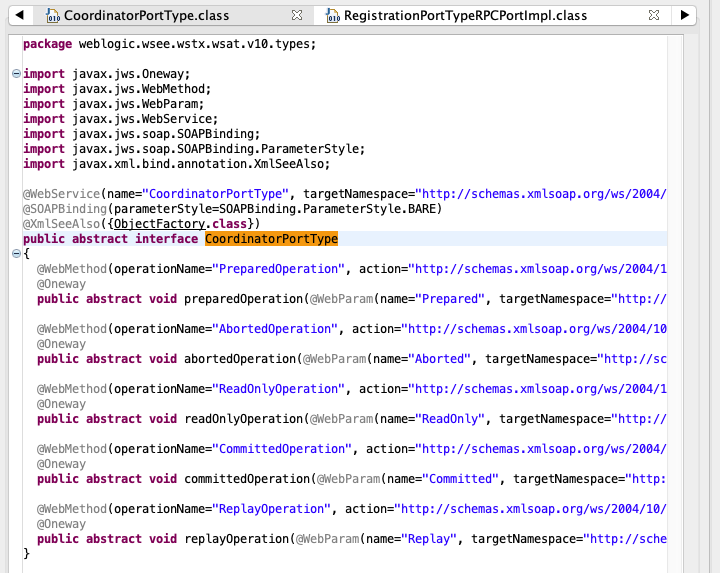
Task: Click the package weblogic.wsee.wstx.wsat.v10.types line
Action: coord(169,44)
